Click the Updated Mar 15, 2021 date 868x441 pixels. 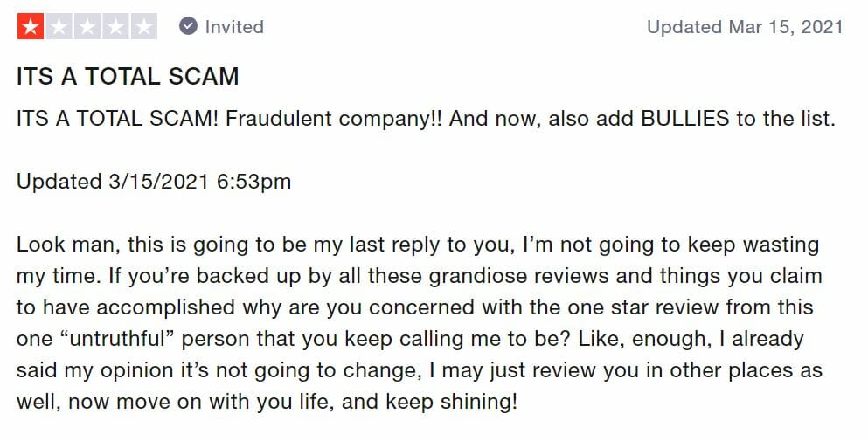click(745, 26)
